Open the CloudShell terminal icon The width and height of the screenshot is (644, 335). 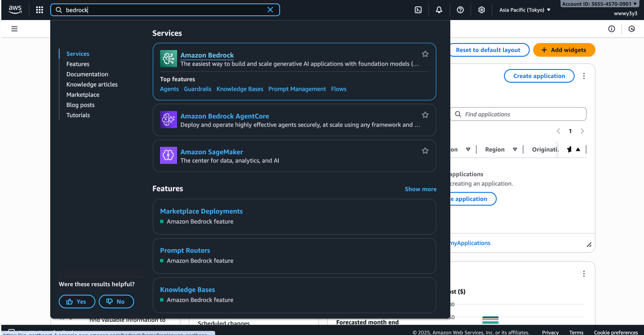418,9
